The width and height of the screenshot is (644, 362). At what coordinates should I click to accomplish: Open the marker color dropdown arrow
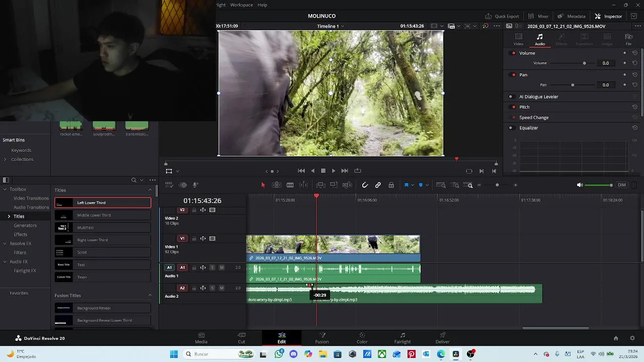point(427,185)
